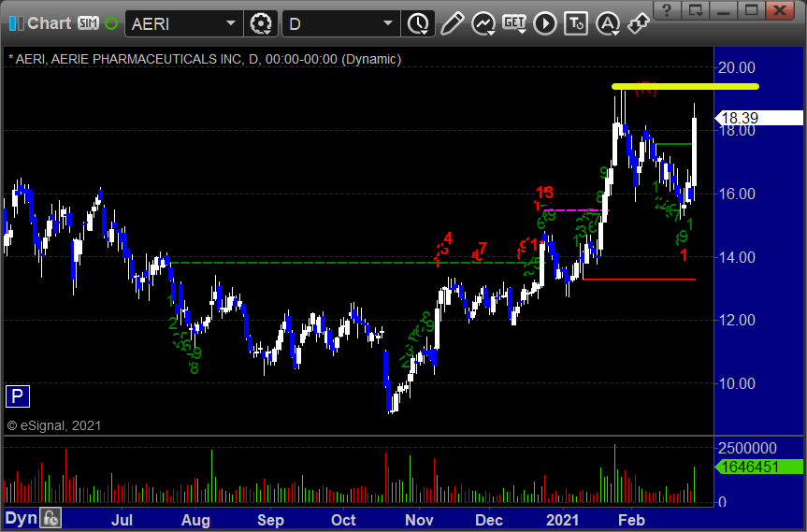The width and height of the screenshot is (807, 532).
Task: Open the symbol settings gear icon
Action: pyautogui.click(x=260, y=23)
